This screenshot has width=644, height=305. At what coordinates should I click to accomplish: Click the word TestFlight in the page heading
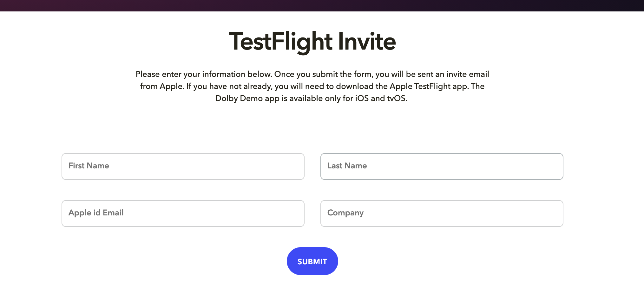click(x=281, y=42)
